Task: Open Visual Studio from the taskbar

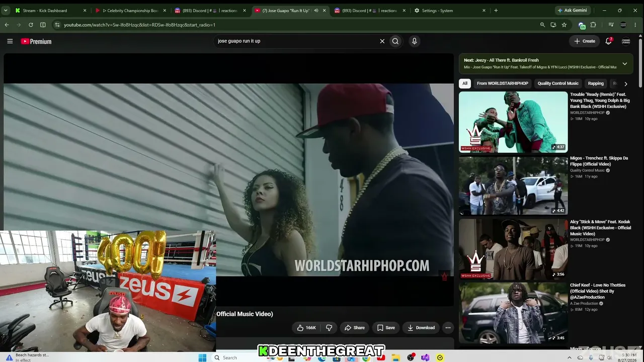Action: (x=425, y=357)
